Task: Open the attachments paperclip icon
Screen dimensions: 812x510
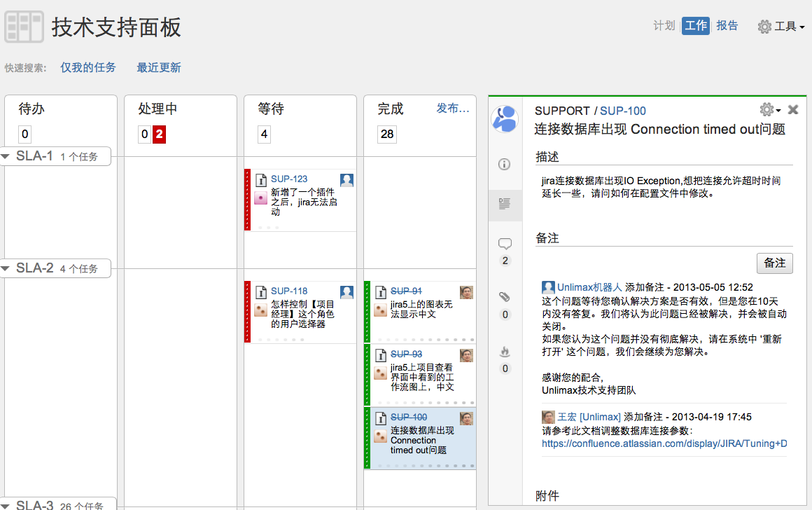Action: tap(505, 297)
